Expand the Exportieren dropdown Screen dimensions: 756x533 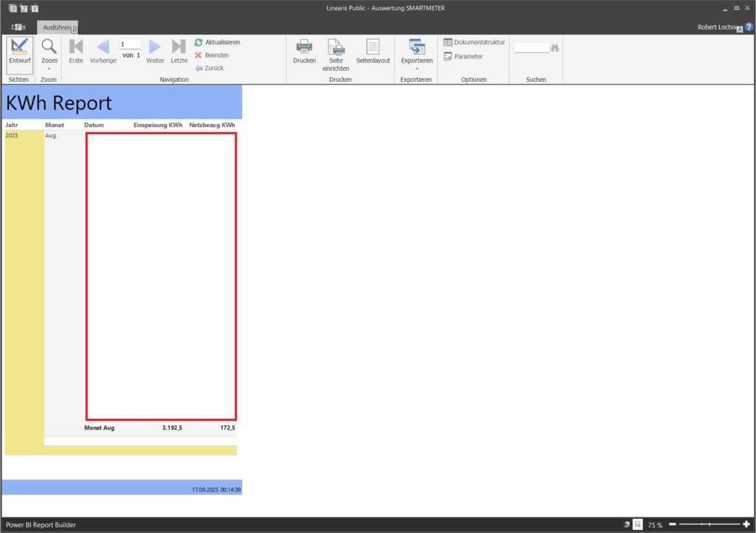click(x=416, y=55)
